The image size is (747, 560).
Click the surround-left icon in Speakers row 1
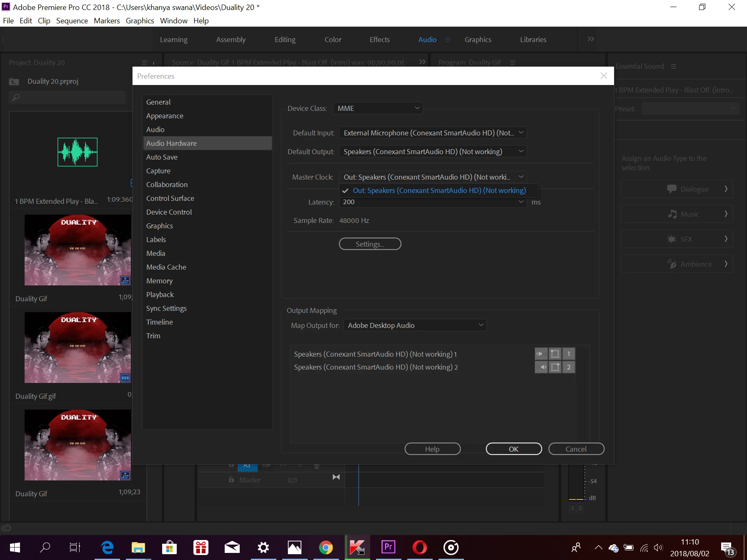click(555, 354)
